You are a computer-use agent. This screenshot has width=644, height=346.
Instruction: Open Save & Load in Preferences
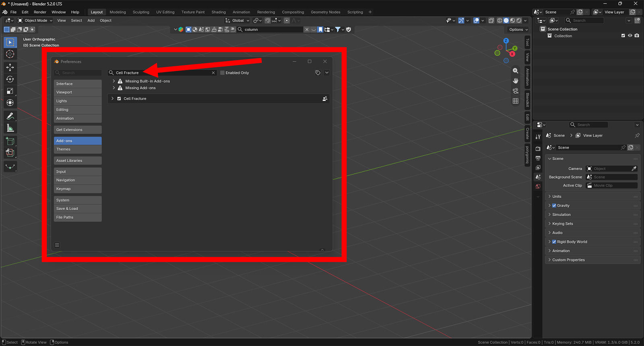click(x=78, y=209)
